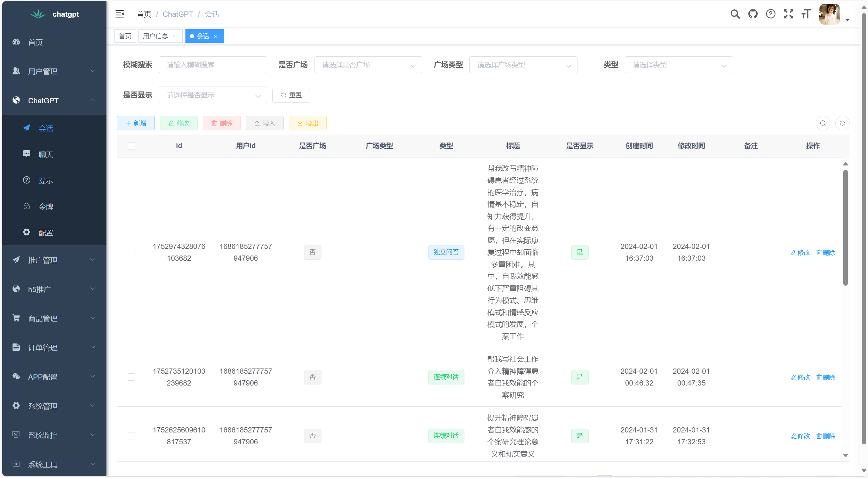Collapse the ChatGPT sidebar menu
Screen dimensions: 868x478
(x=54, y=100)
